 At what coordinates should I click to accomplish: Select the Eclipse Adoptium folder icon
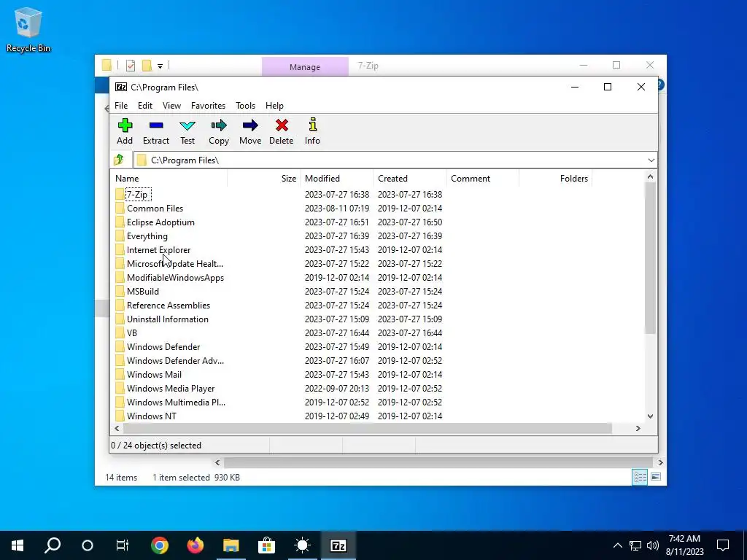120,222
